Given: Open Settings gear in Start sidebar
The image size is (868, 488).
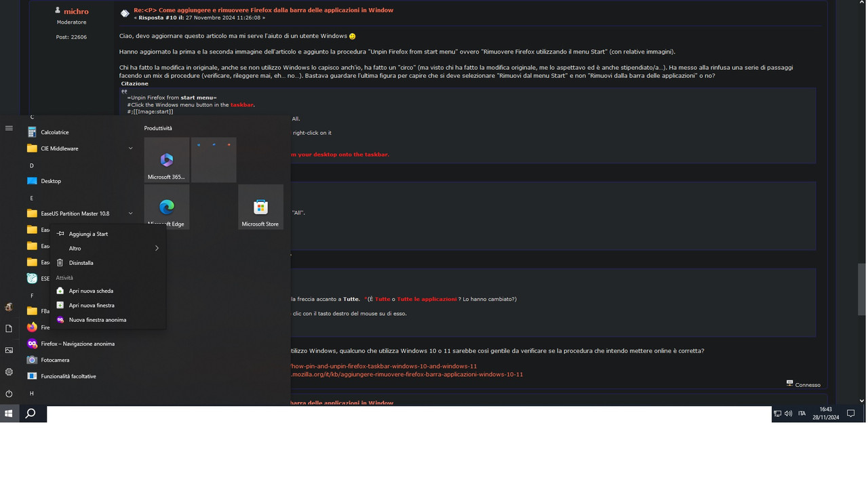Looking at the screenshot, I should pos(9,372).
